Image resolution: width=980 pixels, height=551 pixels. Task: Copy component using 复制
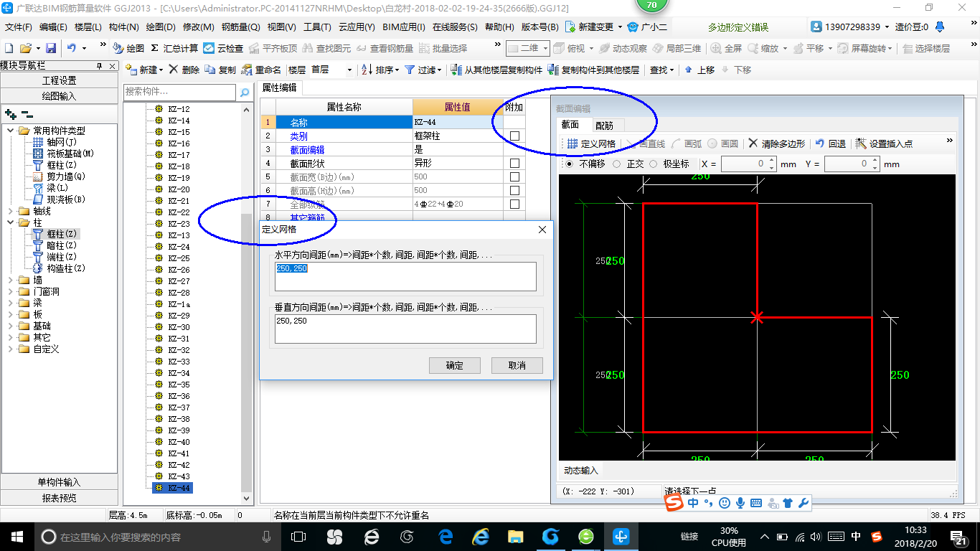click(x=220, y=70)
